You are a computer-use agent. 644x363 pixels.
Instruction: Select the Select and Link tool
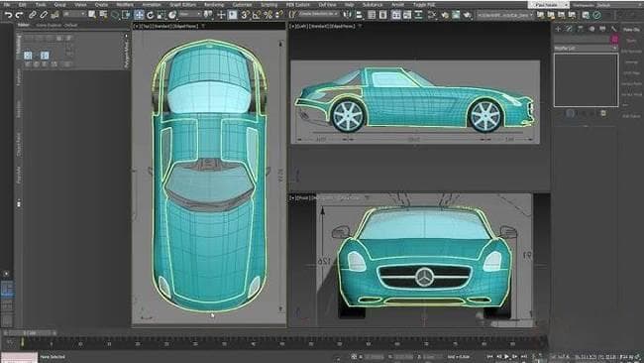32,15
